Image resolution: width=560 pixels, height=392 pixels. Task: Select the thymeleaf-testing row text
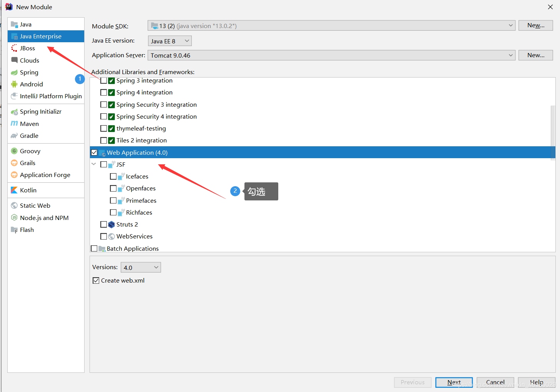(141, 129)
